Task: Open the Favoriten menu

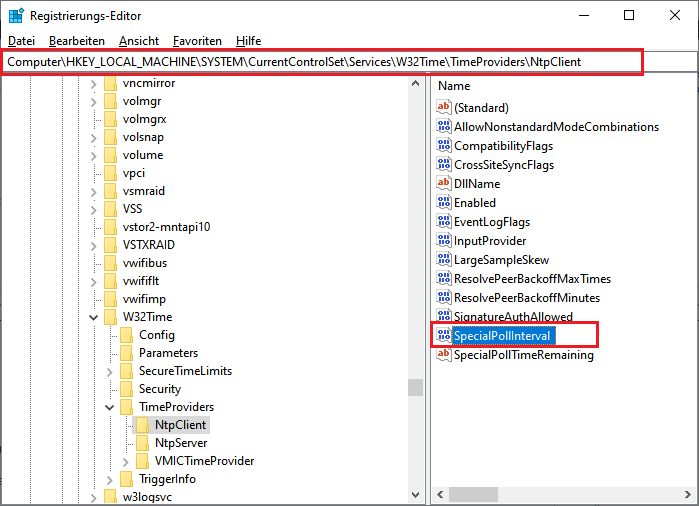Action: [x=197, y=41]
